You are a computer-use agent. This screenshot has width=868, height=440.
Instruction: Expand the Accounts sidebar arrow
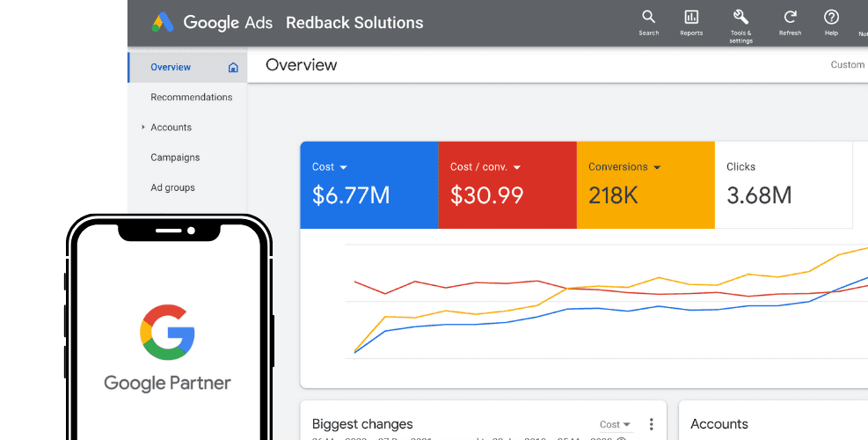(x=142, y=127)
